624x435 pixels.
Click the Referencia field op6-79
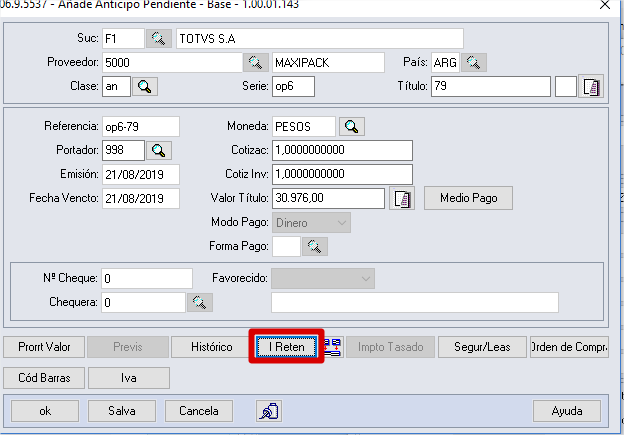coord(141,127)
